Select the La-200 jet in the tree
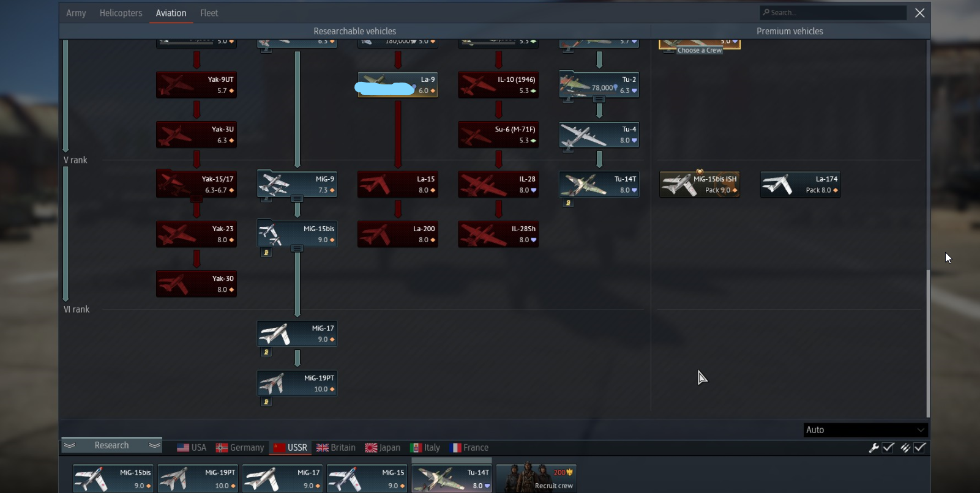This screenshot has width=980, height=493. click(398, 234)
